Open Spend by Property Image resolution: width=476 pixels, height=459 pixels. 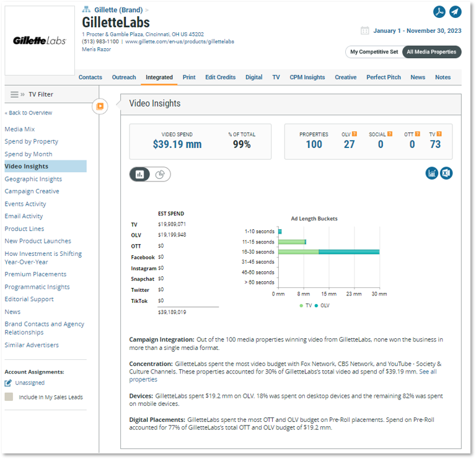[x=31, y=142]
